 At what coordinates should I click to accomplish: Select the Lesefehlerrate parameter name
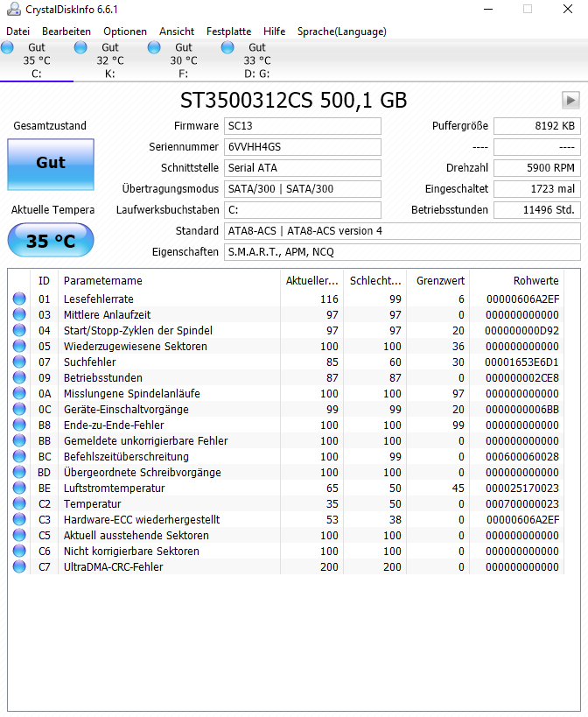click(x=98, y=299)
